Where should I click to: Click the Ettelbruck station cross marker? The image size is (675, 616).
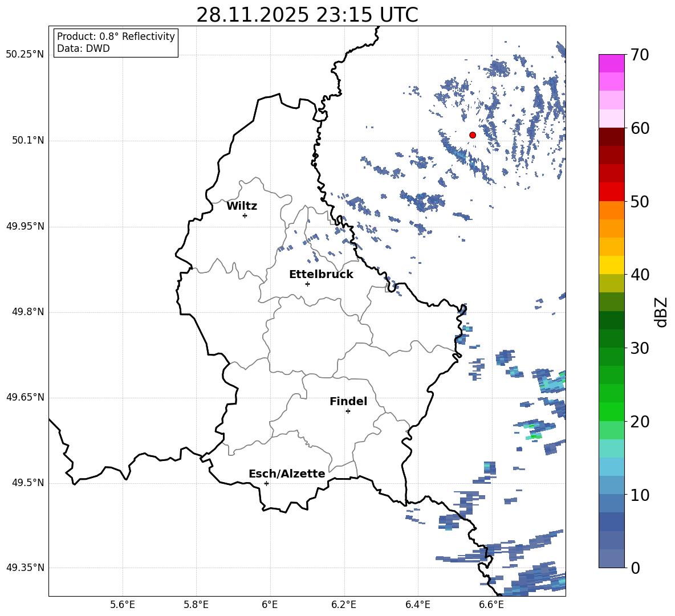[307, 284]
